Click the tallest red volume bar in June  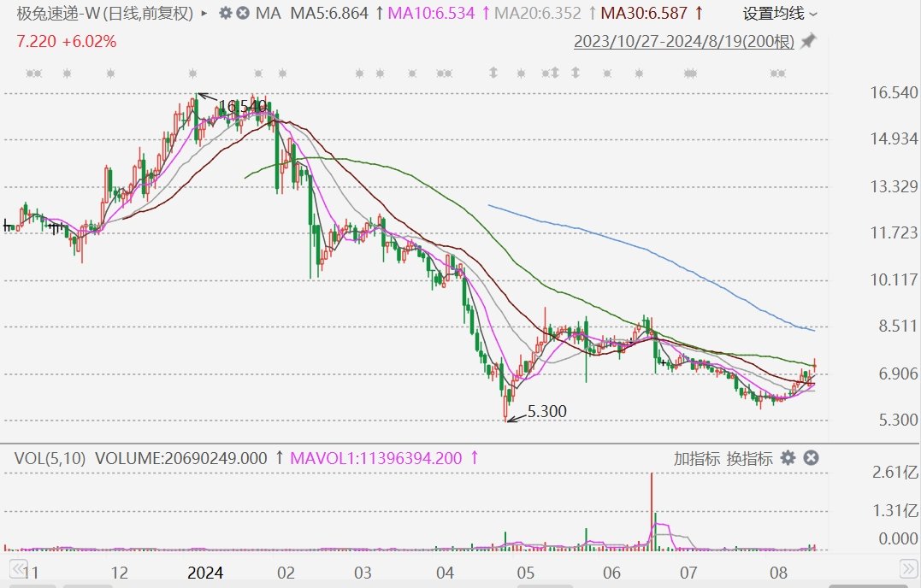pyautogui.click(x=652, y=511)
